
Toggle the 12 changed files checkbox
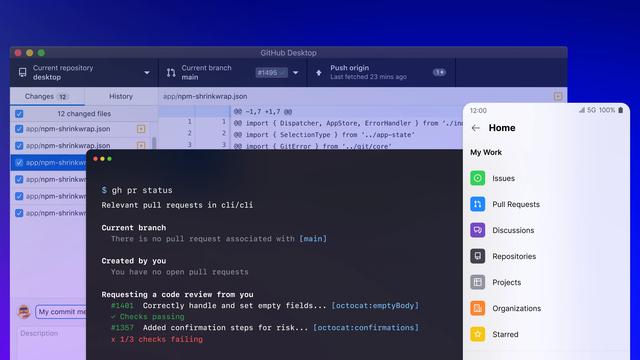tap(19, 114)
